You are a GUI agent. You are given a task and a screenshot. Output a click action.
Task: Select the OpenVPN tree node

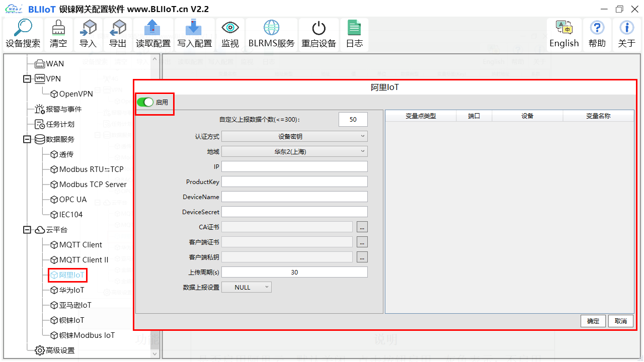[x=71, y=94]
